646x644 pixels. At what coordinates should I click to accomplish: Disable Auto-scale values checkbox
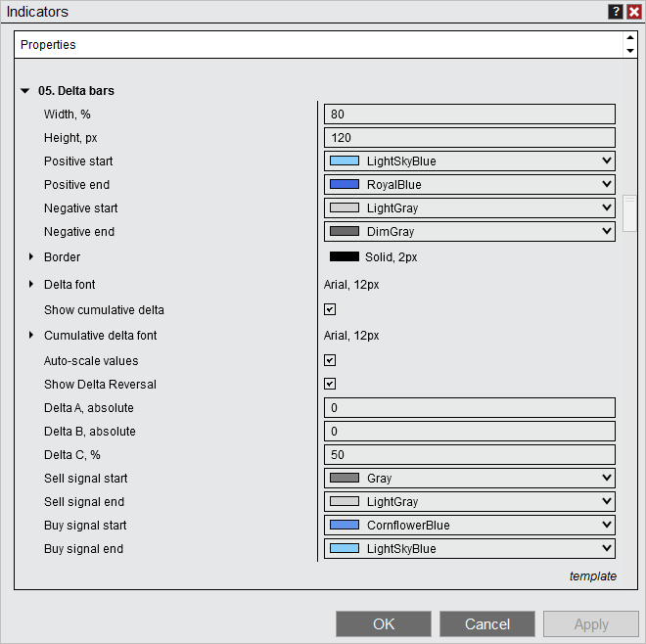330,361
